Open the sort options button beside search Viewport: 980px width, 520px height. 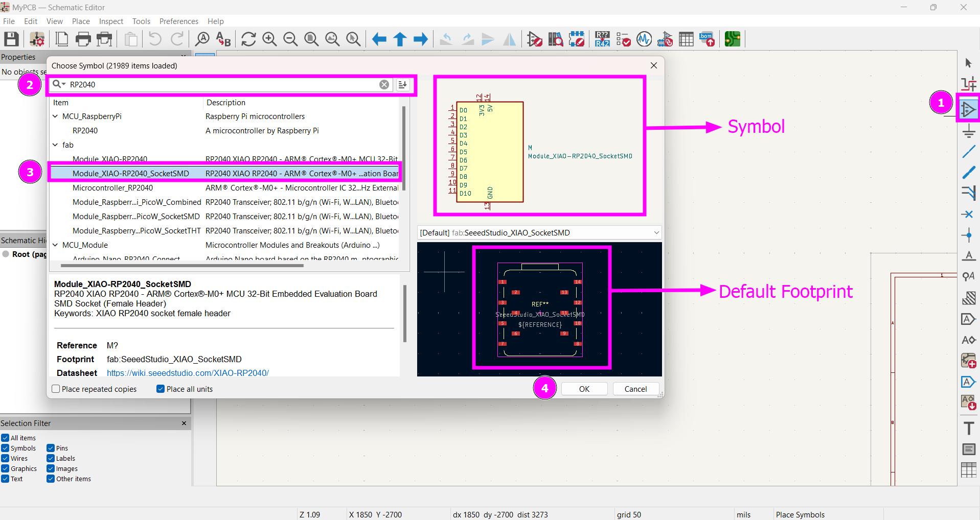click(403, 85)
